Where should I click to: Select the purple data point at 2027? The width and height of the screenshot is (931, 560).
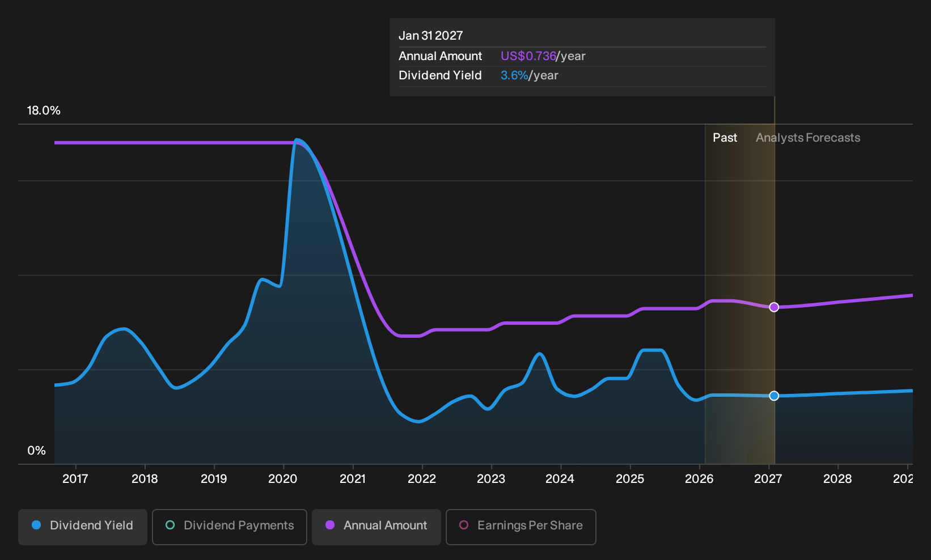point(774,307)
